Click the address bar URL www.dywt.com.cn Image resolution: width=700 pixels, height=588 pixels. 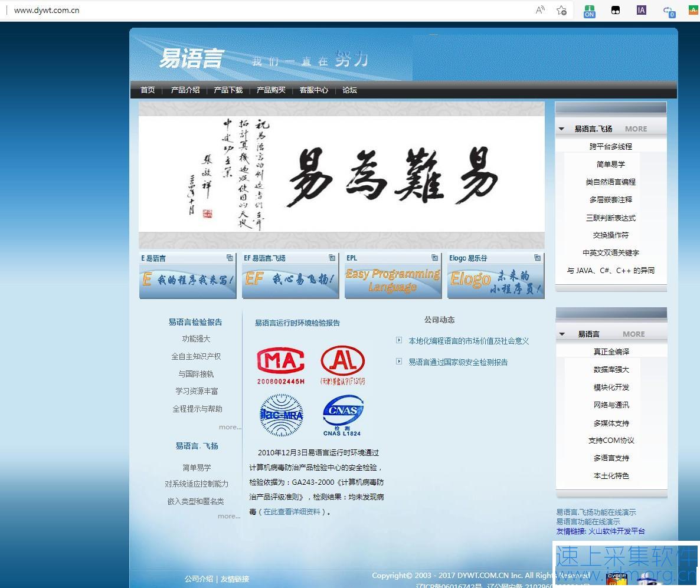tap(47, 10)
